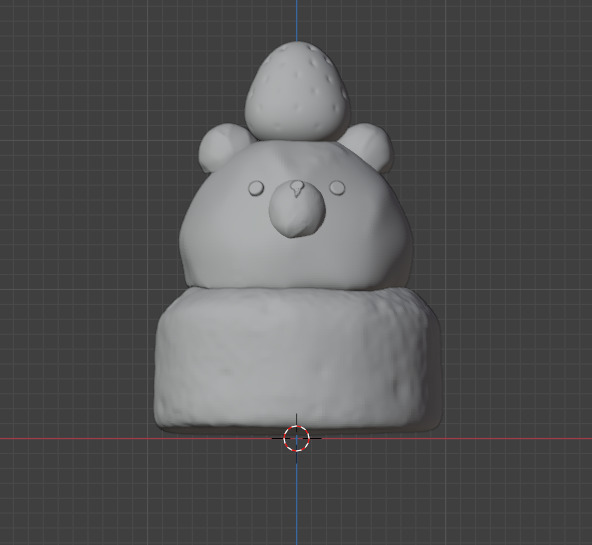Select the strawberry on top of the bear
The width and height of the screenshot is (592, 545).
click(x=298, y=91)
